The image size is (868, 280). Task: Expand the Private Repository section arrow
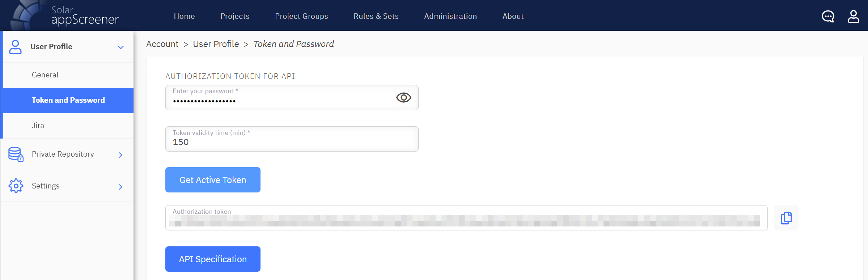[121, 155]
